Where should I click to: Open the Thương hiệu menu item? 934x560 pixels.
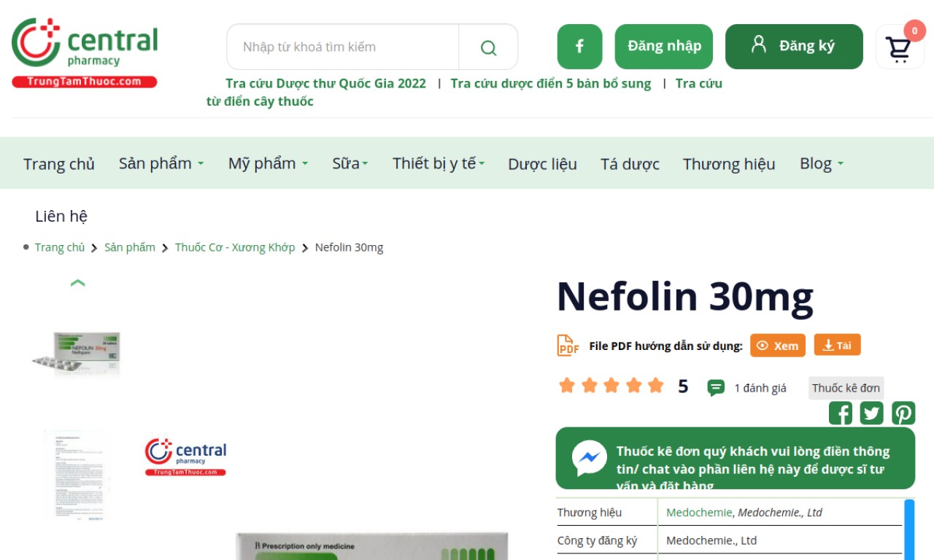[x=729, y=164]
